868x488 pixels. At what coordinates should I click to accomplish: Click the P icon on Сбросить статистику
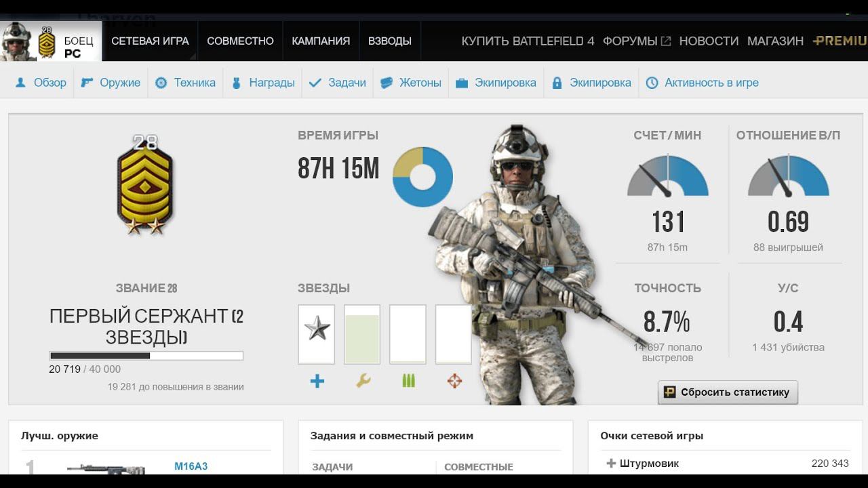pos(669,392)
